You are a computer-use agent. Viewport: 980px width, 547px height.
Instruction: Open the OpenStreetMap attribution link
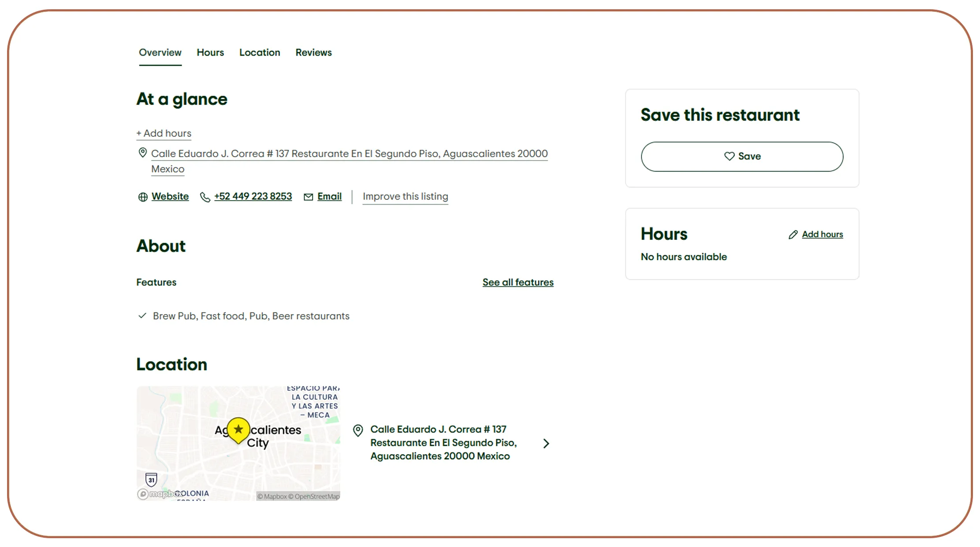[x=314, y=496]
